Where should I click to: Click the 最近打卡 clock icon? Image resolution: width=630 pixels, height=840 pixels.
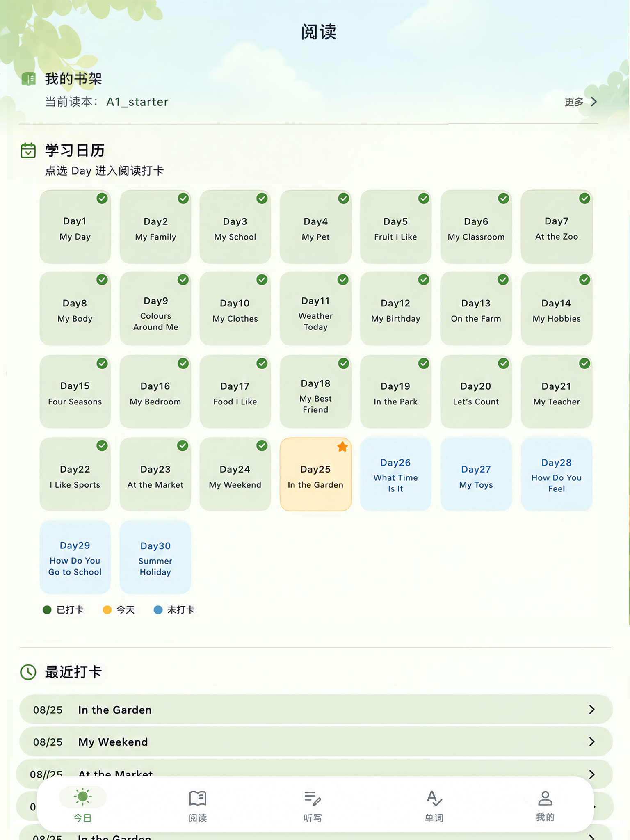[28, 672]
